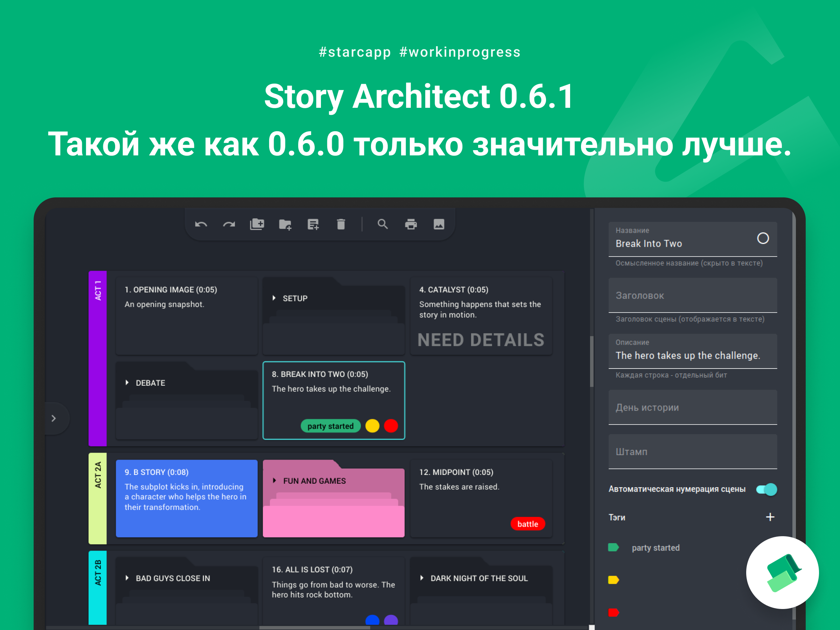Click the export image icon in toolbar

[439, 224]
